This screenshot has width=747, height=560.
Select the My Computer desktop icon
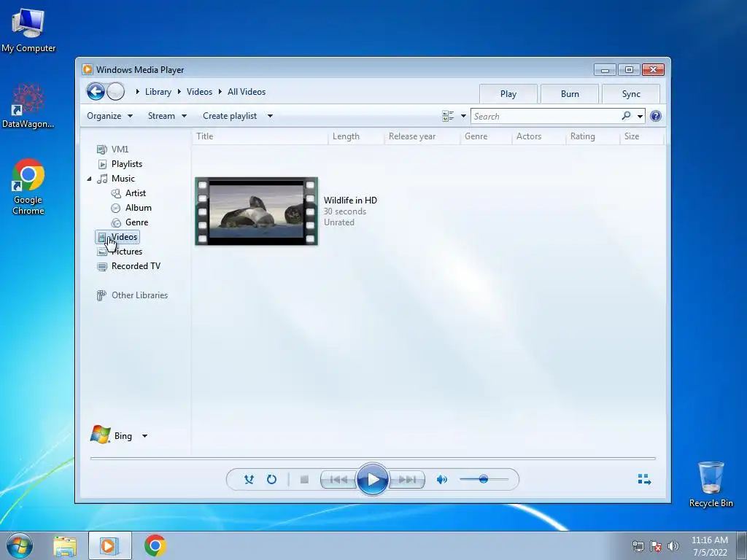click(28, 29)
